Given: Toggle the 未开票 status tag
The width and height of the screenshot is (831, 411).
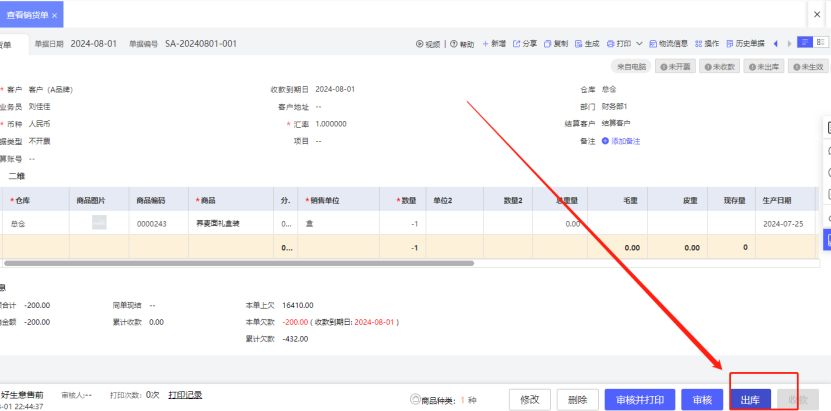Looking at the screenshot, I should 675,66.
